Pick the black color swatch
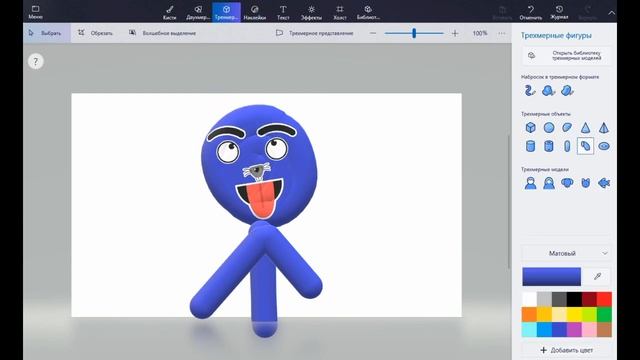Image resolution: width=640 pixels, height=360 pixels. click(x=574, y=299)
